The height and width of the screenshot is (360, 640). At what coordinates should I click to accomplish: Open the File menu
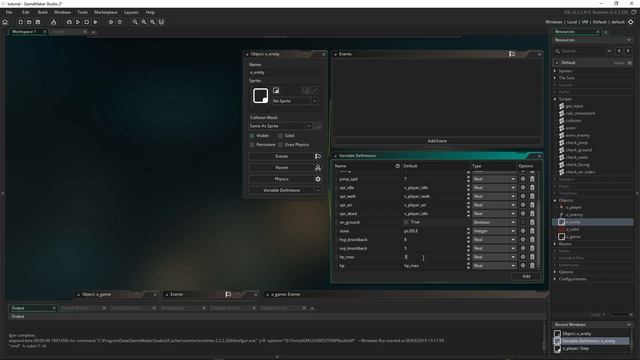(9, 12)
